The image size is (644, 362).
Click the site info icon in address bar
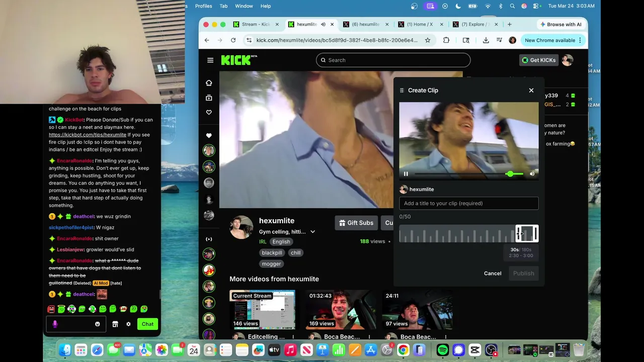pos(249,40)
